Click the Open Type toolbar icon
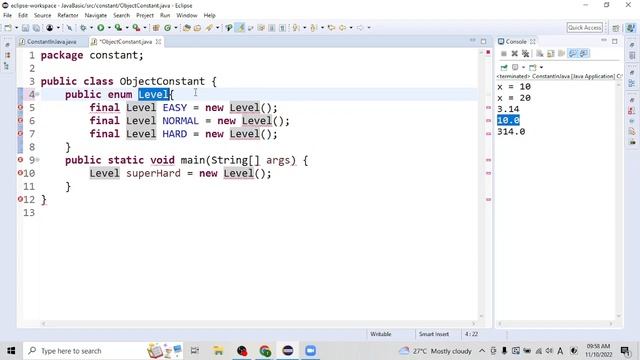 187,28
